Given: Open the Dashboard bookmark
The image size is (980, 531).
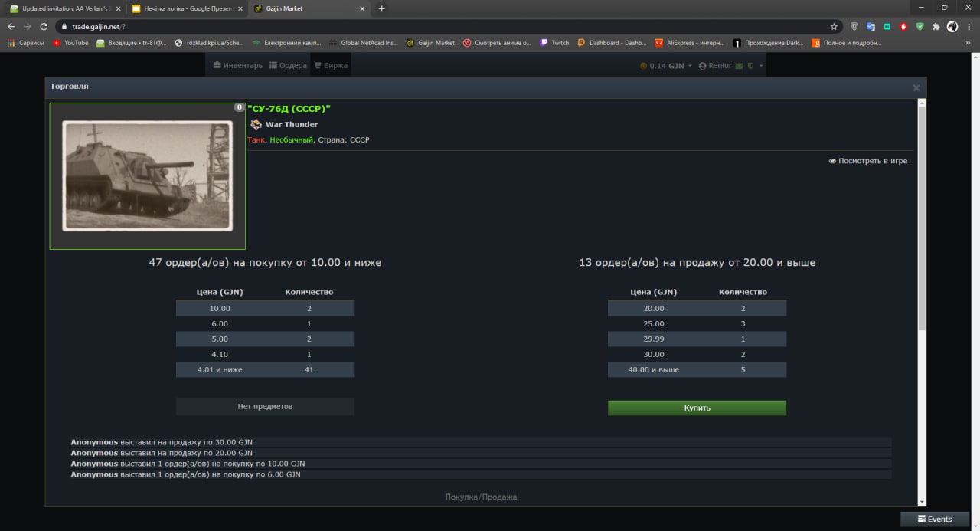Looking at the screenshot, I should point(612,43).
